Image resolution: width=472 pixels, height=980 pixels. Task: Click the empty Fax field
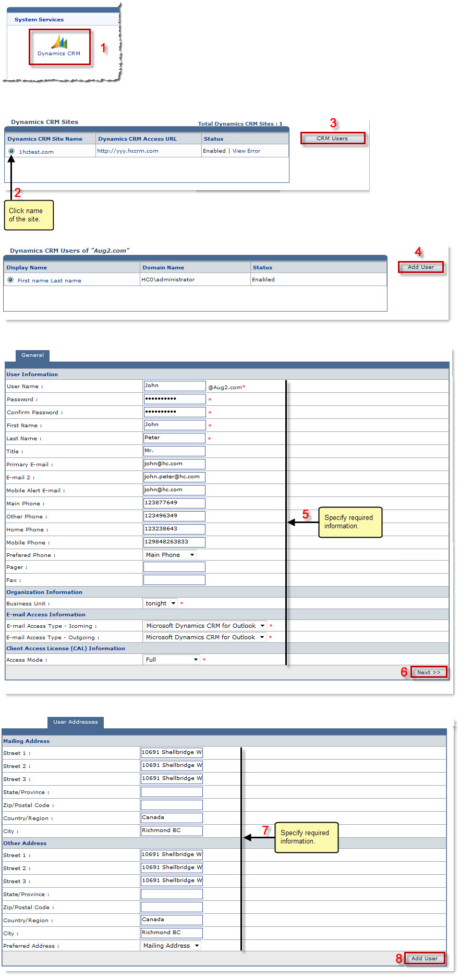click(x=174, y=580)
